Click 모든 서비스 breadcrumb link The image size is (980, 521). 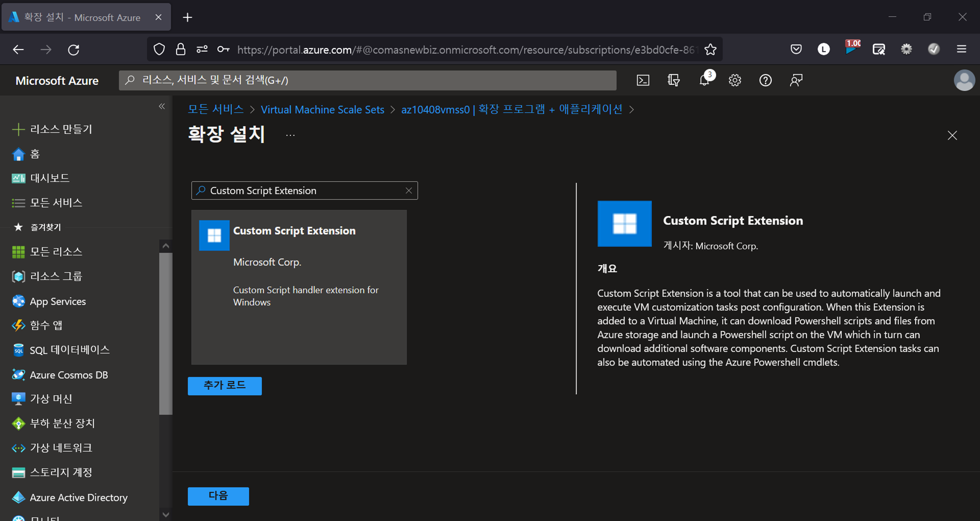coord(216,109)
